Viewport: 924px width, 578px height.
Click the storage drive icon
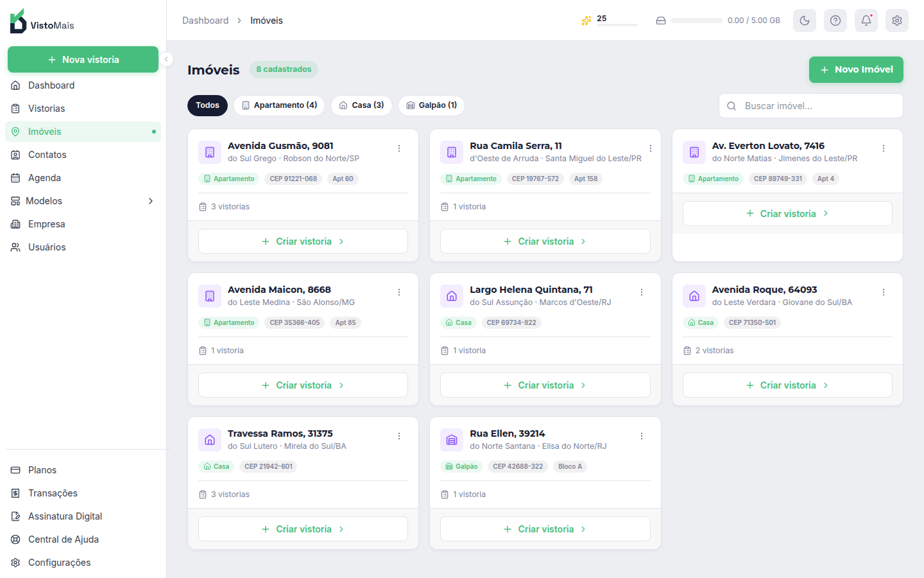pos(661,21)
